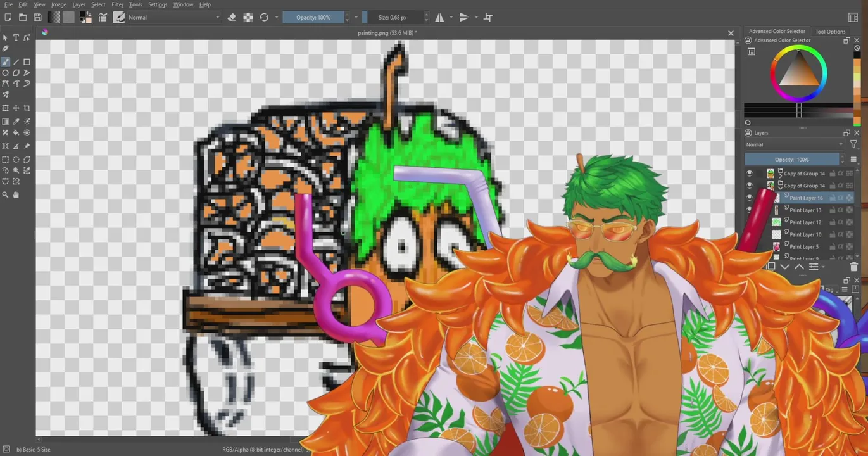The width and height of the screenshot is (868, 456).
Task: Open the Layers blending mode dropdown
Action: (x=795, y=144)
